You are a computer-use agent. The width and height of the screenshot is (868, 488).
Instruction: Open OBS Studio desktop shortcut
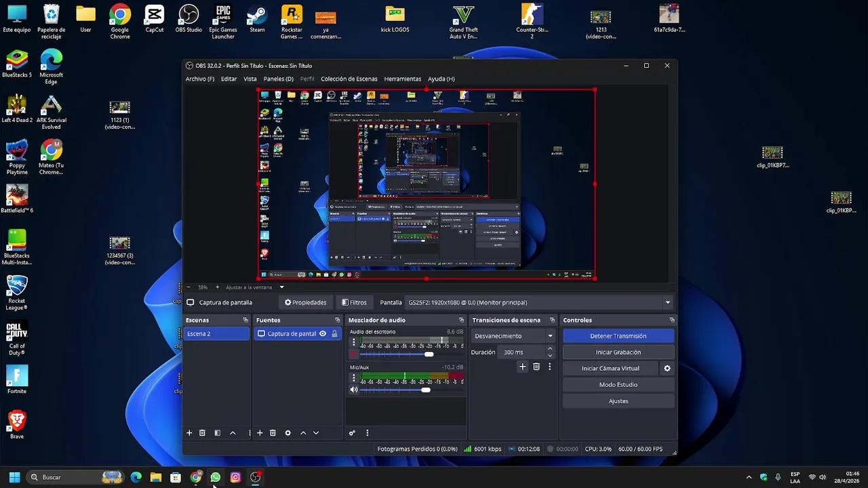click(189, 19)
